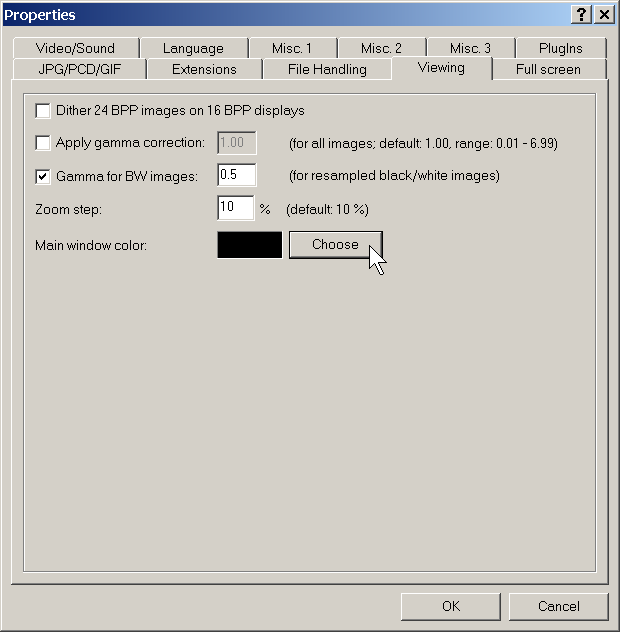Toggle Apply gamma correction checkbox
Viewport: 620px width, 632px height.
43,143
